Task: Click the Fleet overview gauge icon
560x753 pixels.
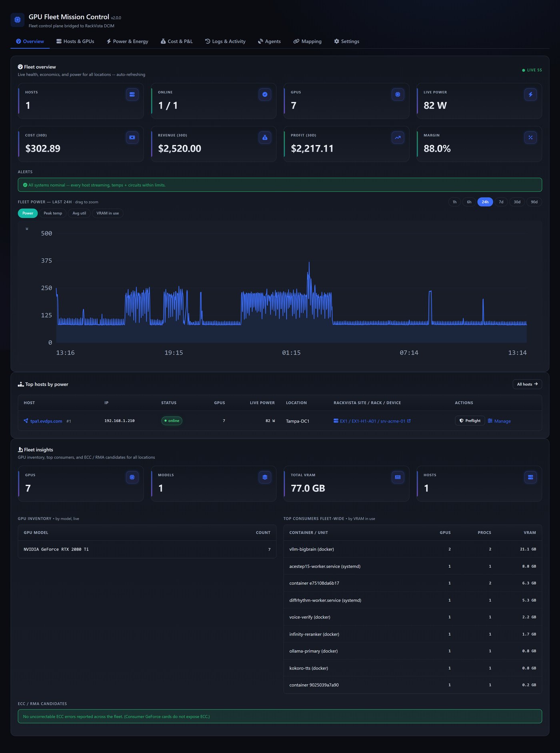Action: click(20, 67)
